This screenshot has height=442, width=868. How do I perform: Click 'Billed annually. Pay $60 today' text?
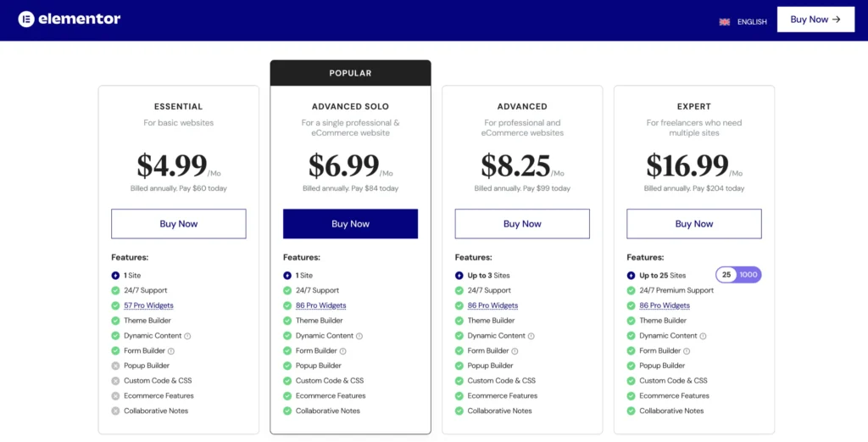179,188
